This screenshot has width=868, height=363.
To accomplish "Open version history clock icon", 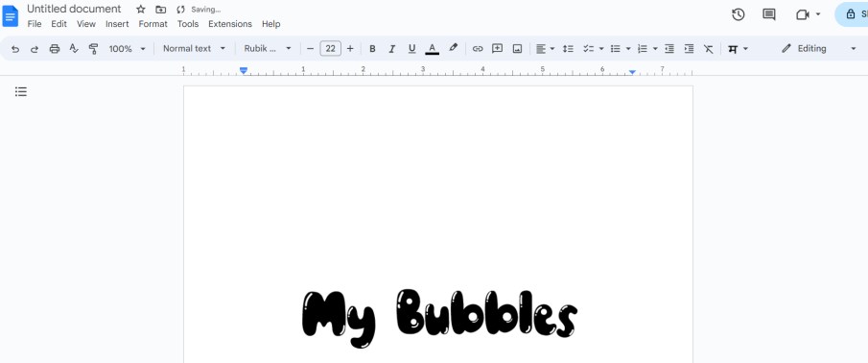I will [738, 15].
